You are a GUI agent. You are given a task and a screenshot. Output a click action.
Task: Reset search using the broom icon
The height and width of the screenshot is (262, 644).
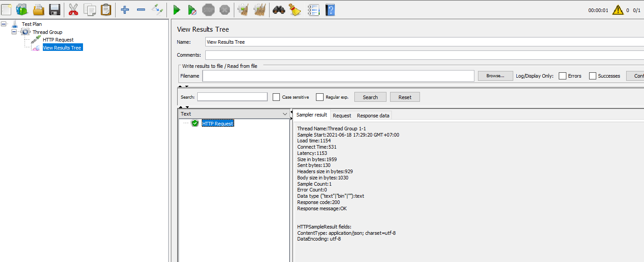(295, 9)
